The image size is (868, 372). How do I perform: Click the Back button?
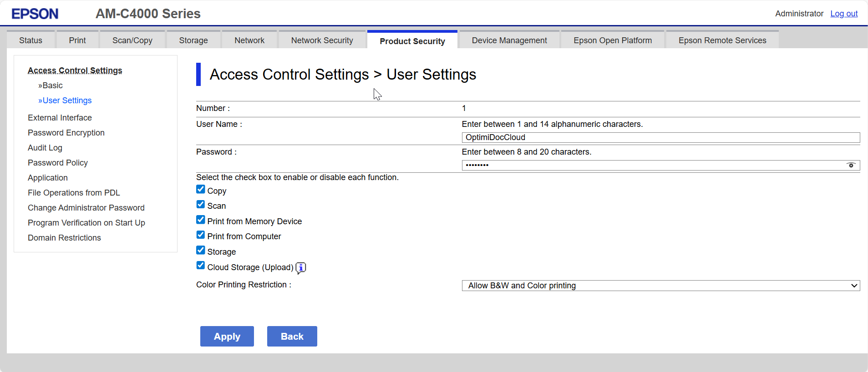coord(292,337)
